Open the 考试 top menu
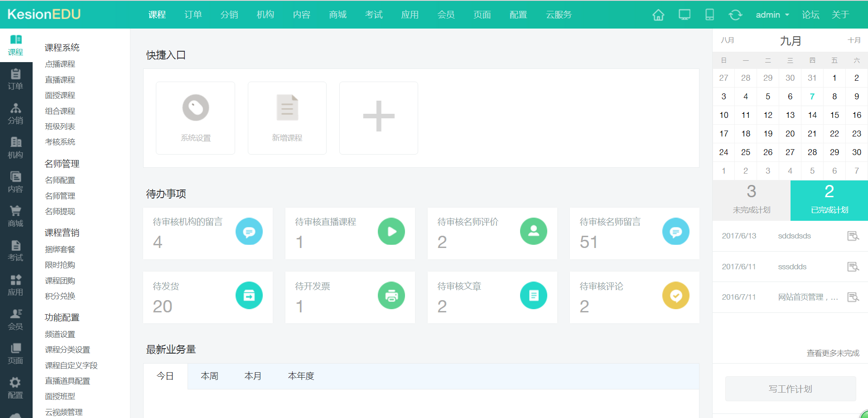Screen dimensions: 868x418 [374, 15]
